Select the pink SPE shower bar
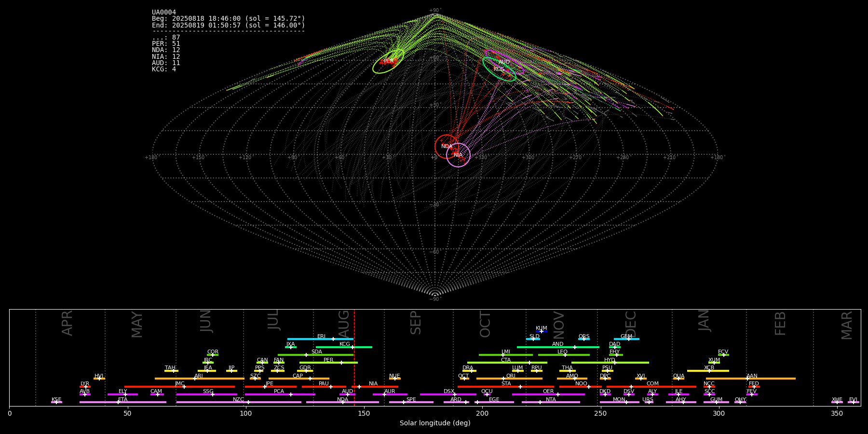Screen dimensions: 868x434 click(x=411, y=402)
